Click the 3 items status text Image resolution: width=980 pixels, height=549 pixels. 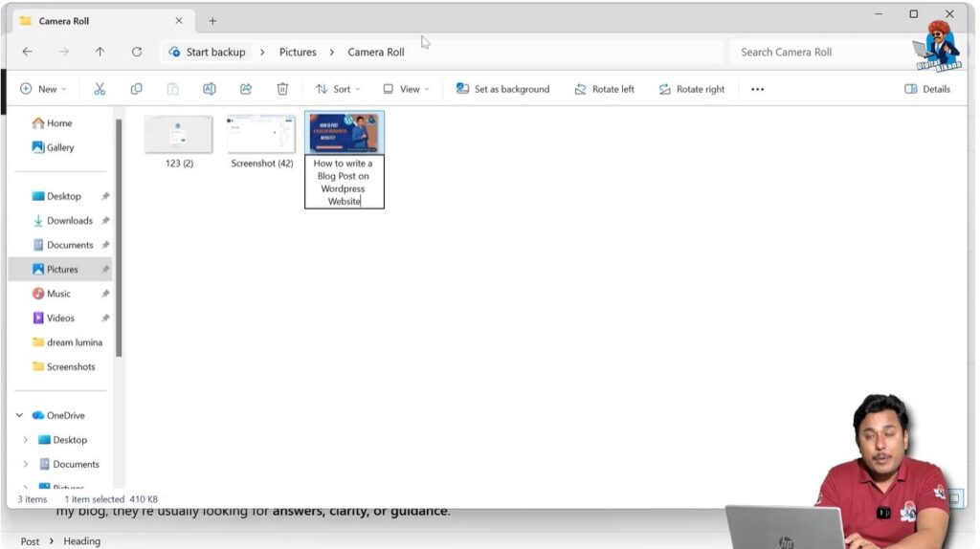coord(33,499)
